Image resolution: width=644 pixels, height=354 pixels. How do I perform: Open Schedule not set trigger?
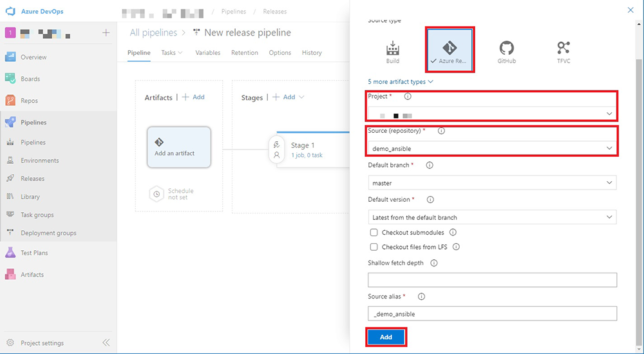click(172, 194)
